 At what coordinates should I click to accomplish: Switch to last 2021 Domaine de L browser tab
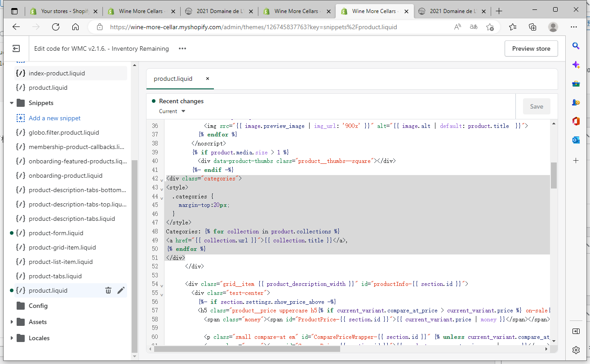coord(452,11)
